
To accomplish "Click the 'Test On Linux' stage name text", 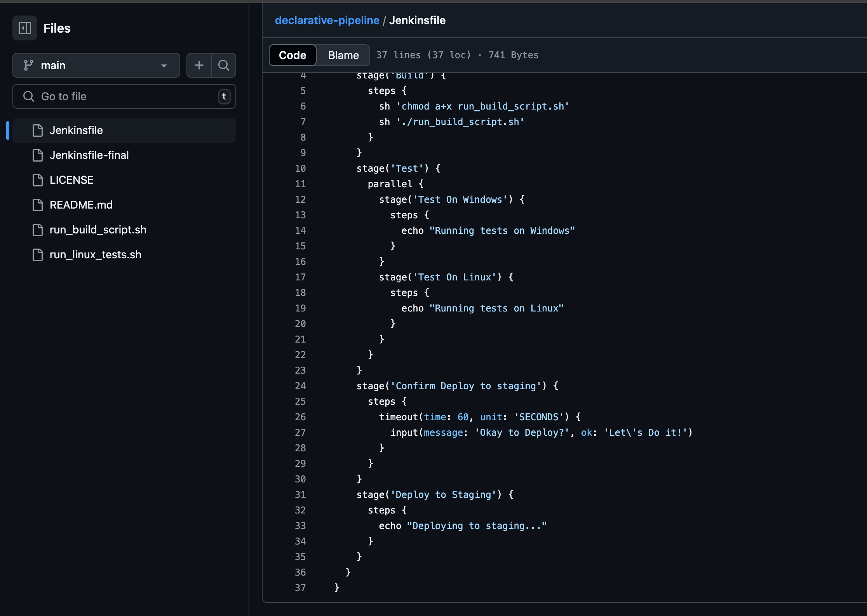I will point(455,277).
